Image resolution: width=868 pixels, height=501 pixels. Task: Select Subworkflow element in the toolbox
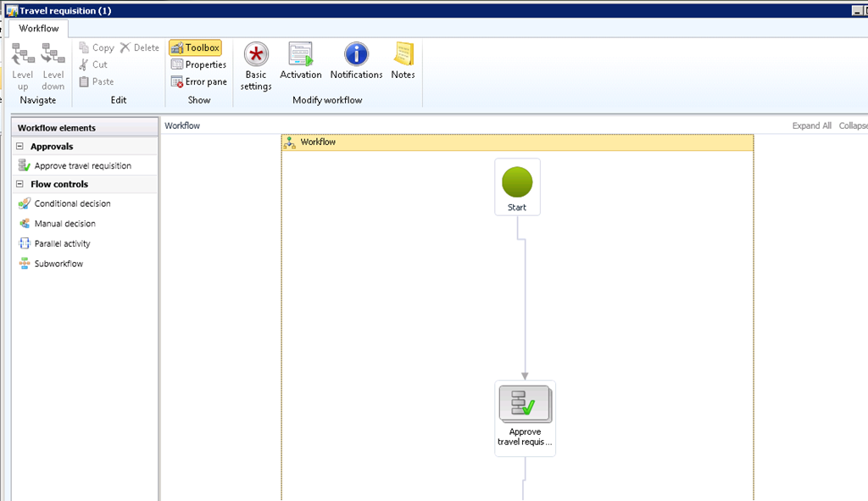[x=58, y=264]
